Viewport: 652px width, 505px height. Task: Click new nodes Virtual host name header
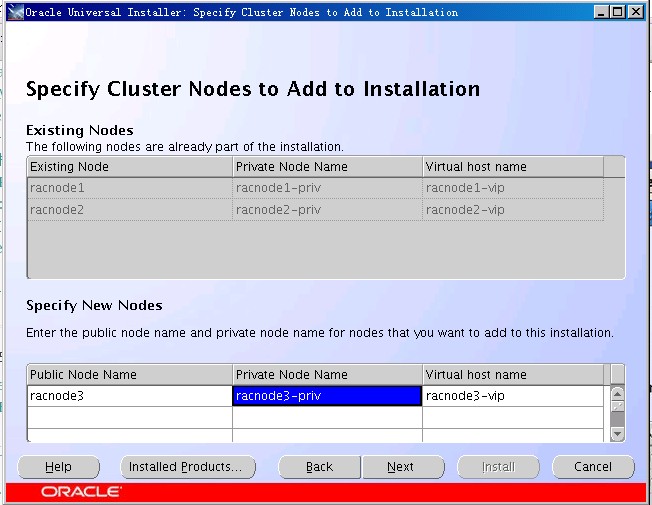pos(513,374)
